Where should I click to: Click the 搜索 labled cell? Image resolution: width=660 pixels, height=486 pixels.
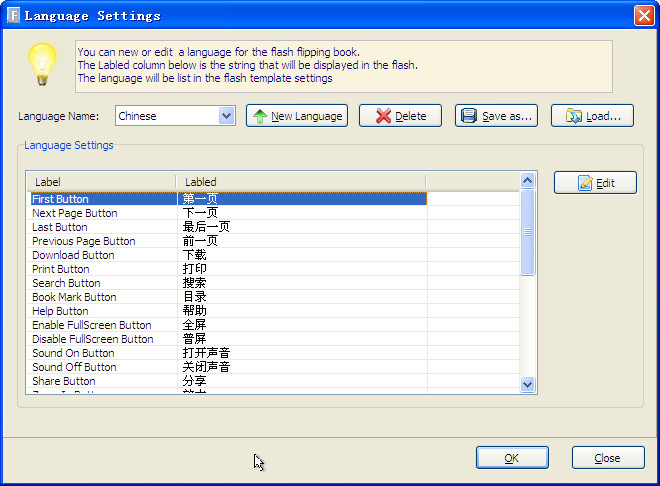(x=302, y=283)
